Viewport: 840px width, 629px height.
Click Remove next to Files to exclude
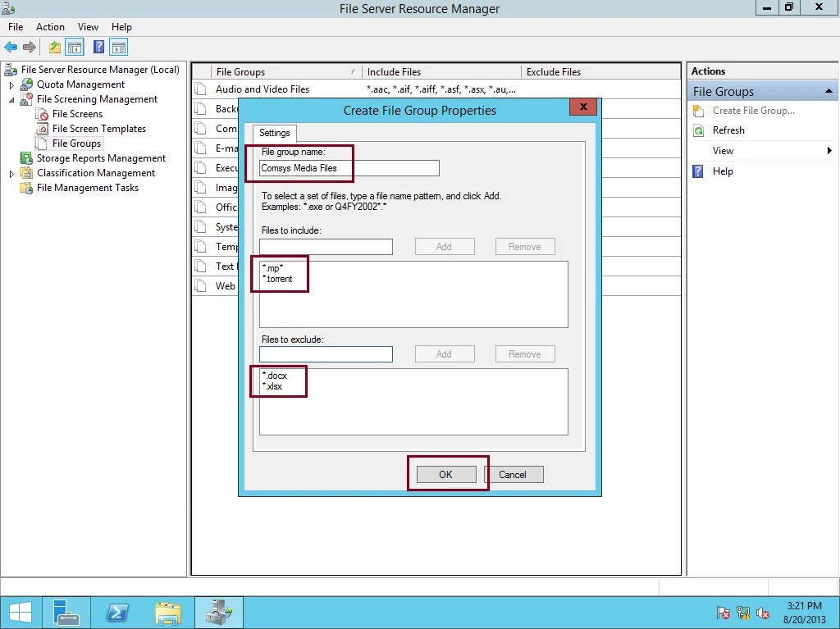coord(525,354)
